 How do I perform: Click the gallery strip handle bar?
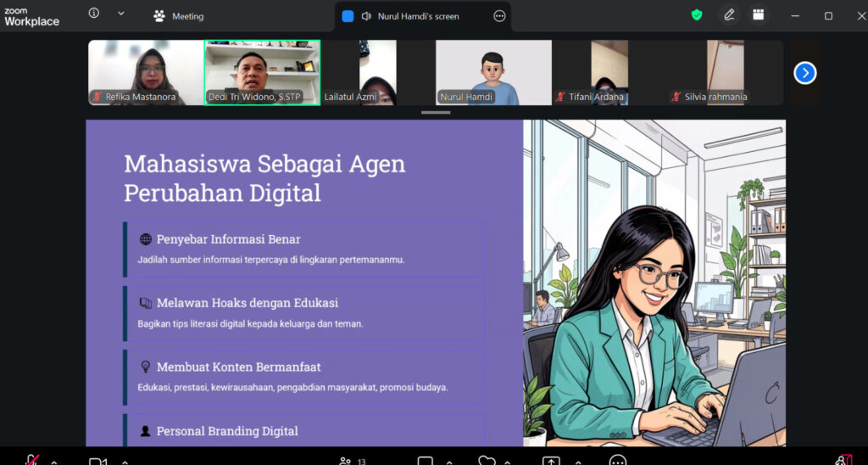[x=436, y=113]
